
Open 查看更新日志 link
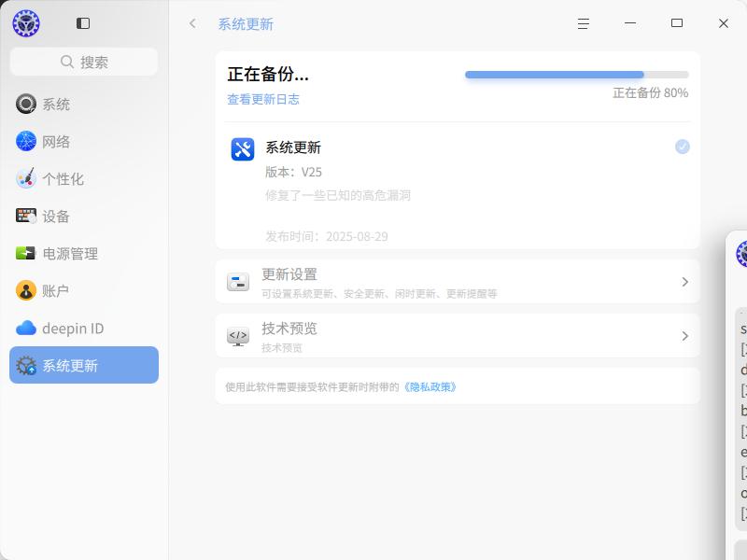pos(263,99)
